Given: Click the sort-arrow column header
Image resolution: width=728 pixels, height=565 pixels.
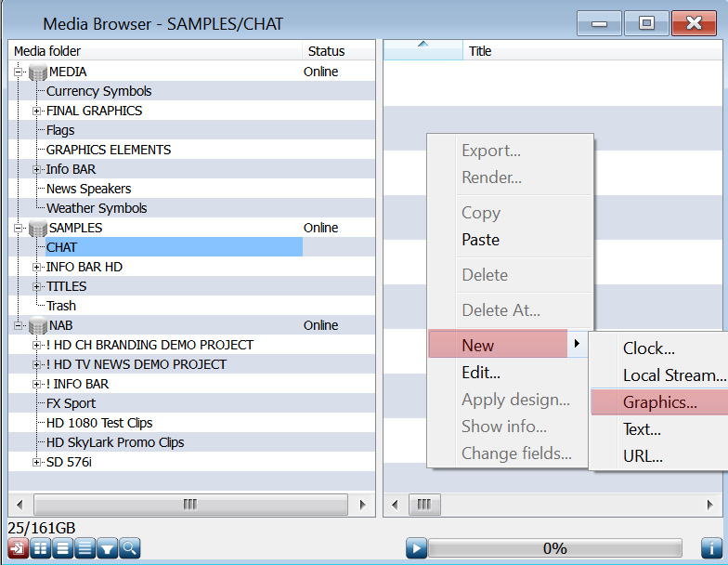Looking at the screenshot, I should tap(423, 50).
